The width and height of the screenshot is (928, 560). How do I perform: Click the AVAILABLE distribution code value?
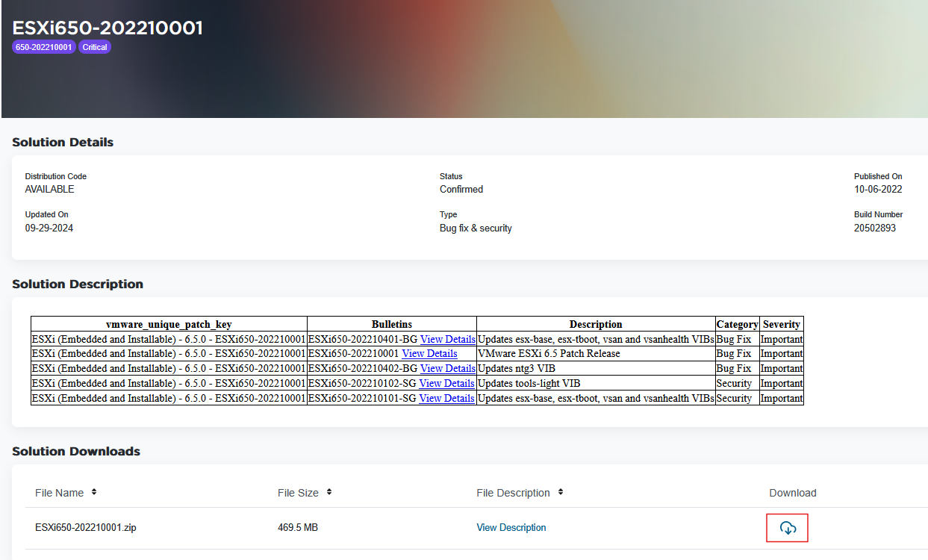[x=50, y=189]
